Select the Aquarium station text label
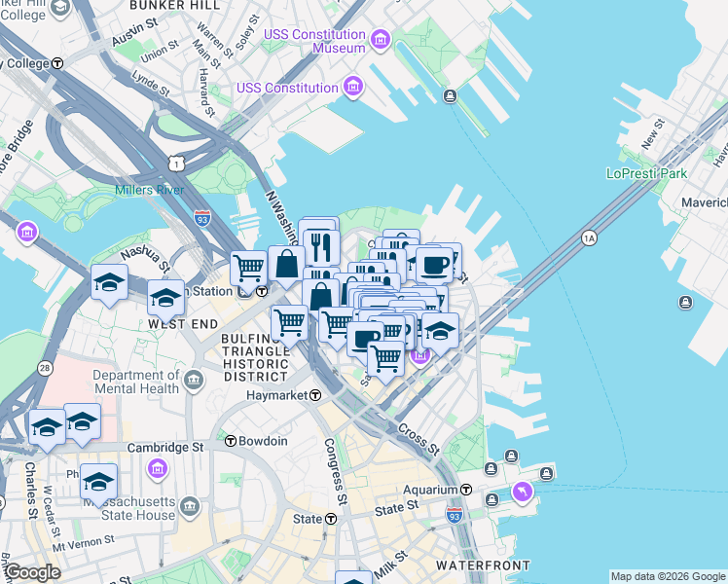This screenshot has height=584, width=728. (x=430, y=490)
